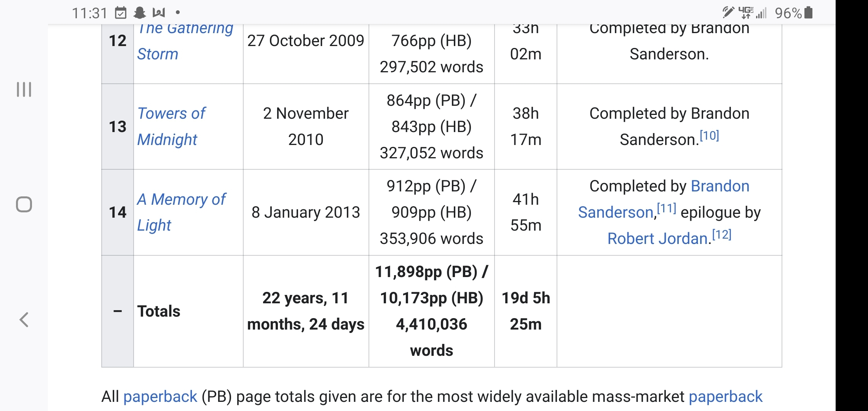This screenshot has height=411, width=868.
Task: Open citation reference [11]
Action: pos(667,208)
